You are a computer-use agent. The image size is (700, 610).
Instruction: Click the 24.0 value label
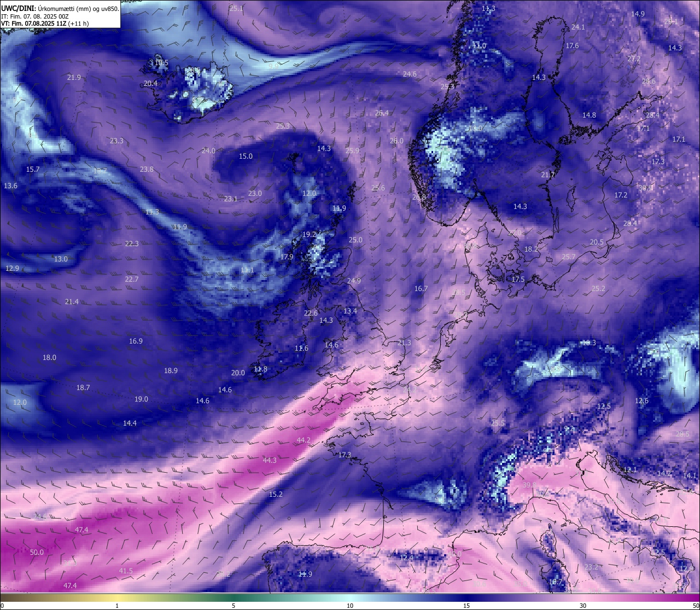point(208,151)
